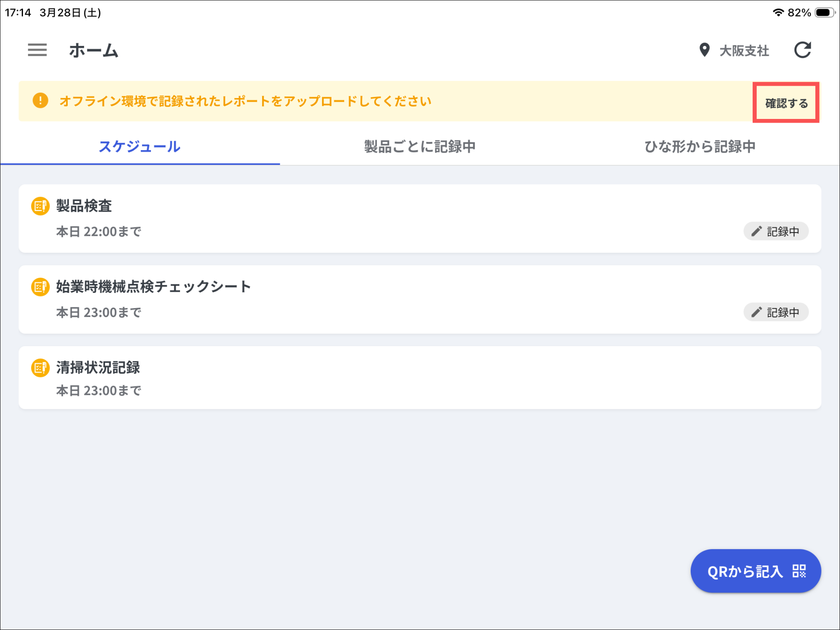
Task: Tap 記録中 badge on 始業時機械点検チェックシート
Action: (x=776, y=312)
